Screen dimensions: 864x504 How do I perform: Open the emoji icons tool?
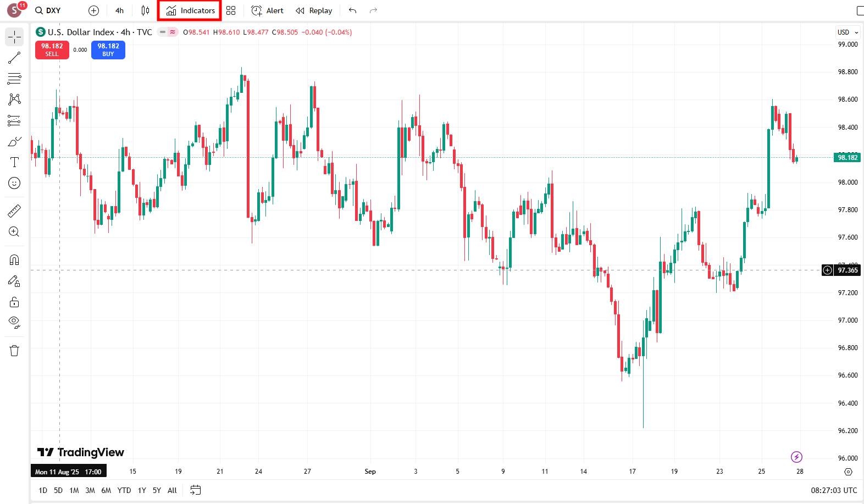click(x=14, y=183)
